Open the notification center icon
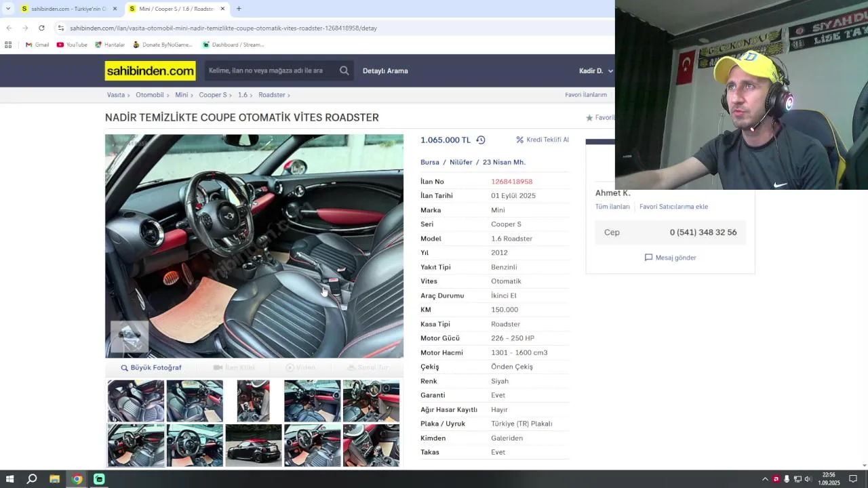868x488 pixels. [853, 479]
